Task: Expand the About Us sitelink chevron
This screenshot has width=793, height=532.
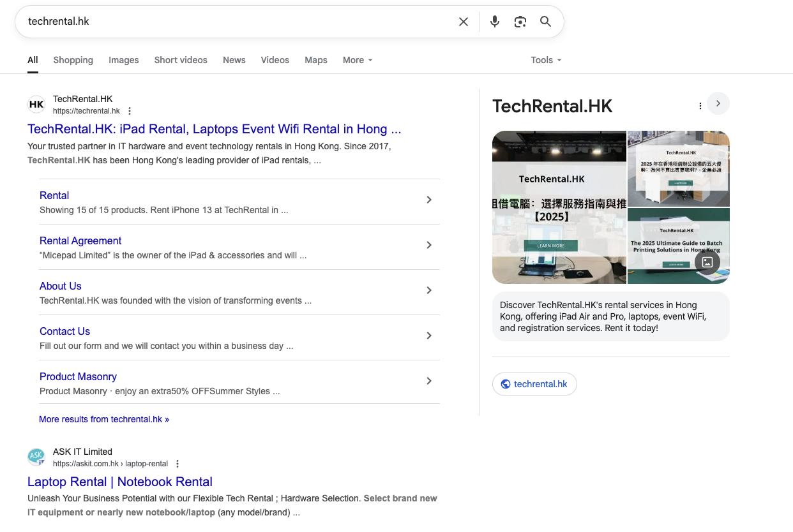Action: click(x=429, y=290)
